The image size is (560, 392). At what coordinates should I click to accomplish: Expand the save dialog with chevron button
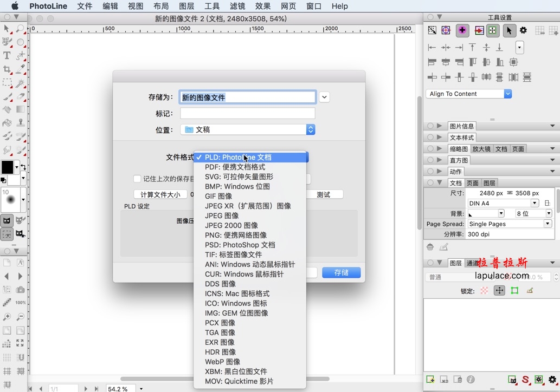324,97
